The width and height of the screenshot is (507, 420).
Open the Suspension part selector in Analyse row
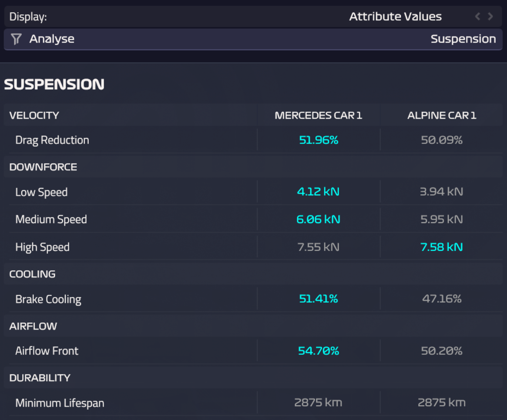pyautogui.click(x=463, y=39)
